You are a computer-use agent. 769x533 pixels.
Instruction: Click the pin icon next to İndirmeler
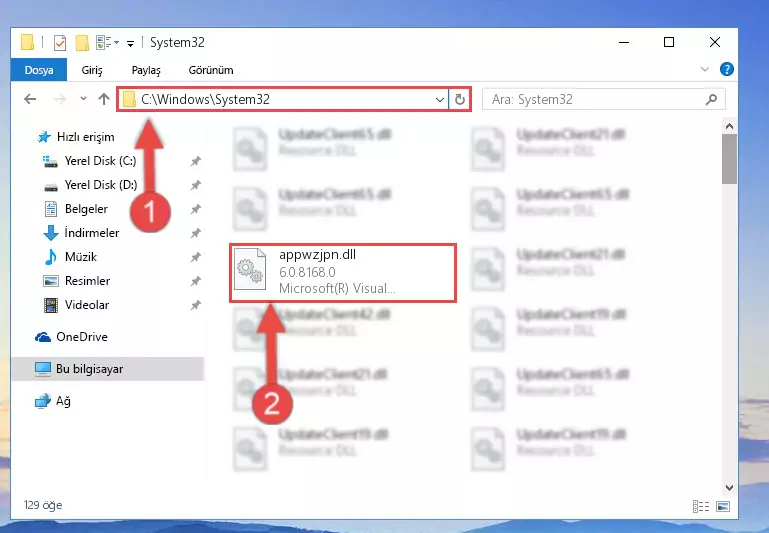click(196, 233)
